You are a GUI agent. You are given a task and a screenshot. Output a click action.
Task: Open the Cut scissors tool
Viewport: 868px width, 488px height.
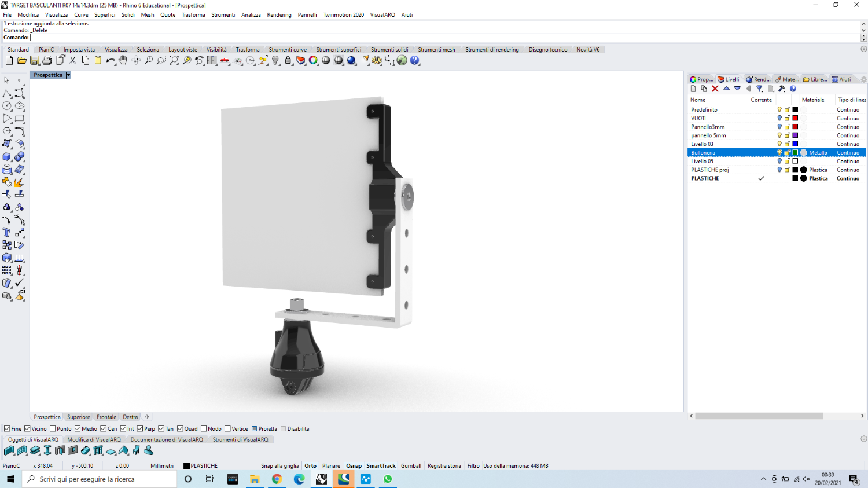point(73,60)
